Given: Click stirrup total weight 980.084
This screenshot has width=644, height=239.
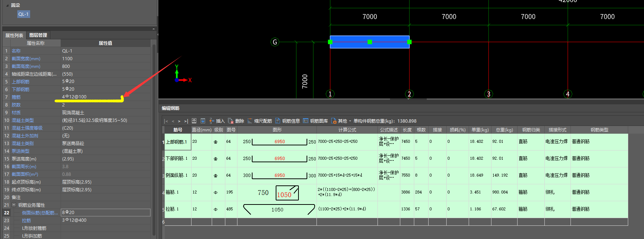Looking at the screenshot, I should (x=504, y=192).
